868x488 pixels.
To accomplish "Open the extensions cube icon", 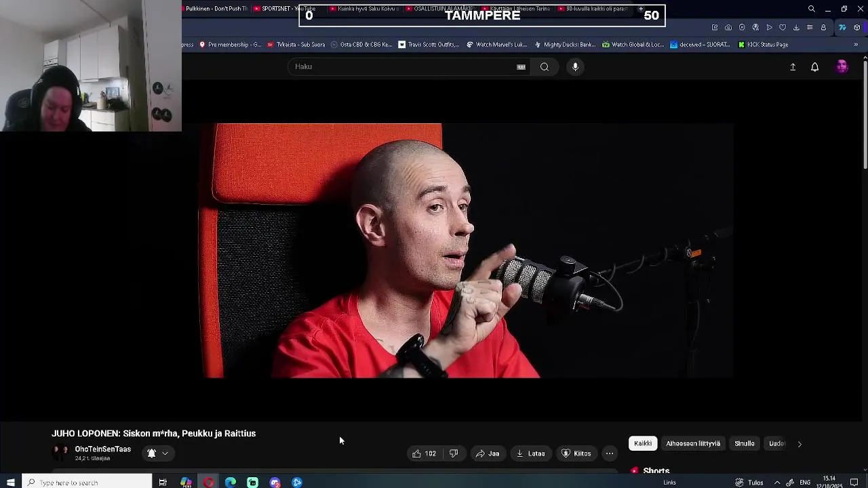I will (857, 28).
